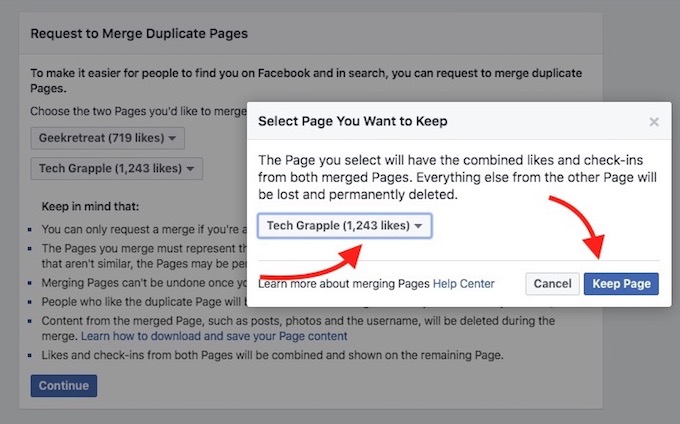Click the dialog title Select Page You Want to Keep

(x=353, y=121)
